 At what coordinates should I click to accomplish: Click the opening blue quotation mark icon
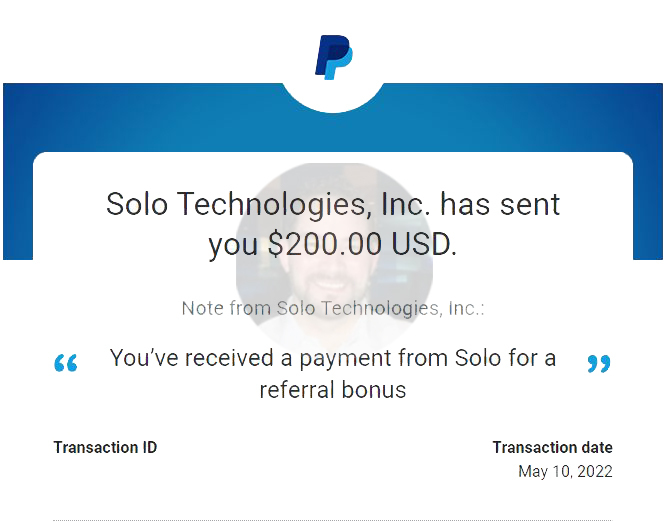(x=66, y=363)
